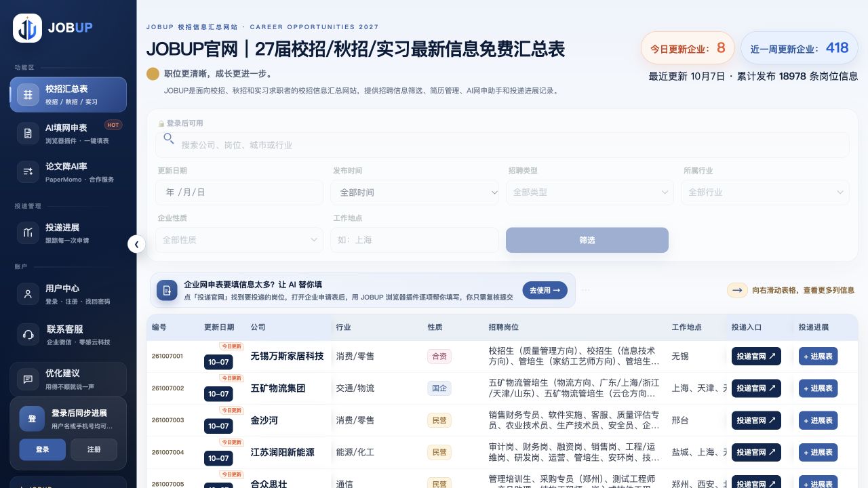Select the 优化建议 menu item
Screen dimensions: 868x488
[x=68, y=380]
